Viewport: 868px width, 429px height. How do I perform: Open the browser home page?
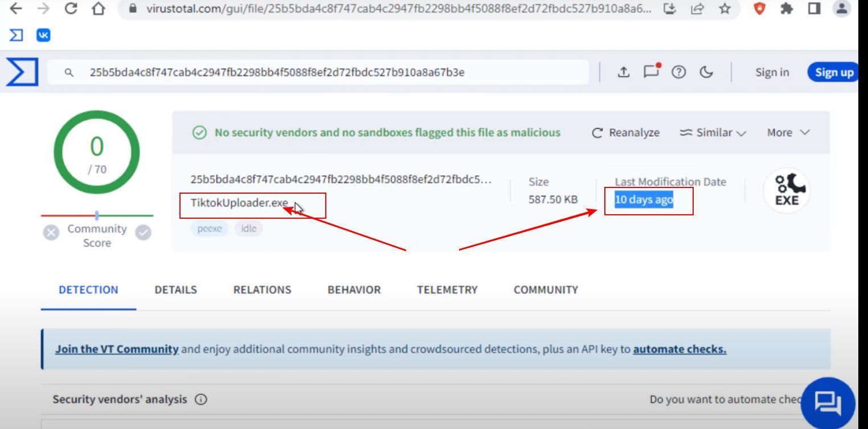coord(99,9)
